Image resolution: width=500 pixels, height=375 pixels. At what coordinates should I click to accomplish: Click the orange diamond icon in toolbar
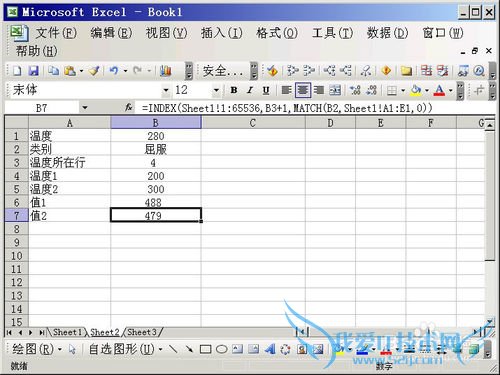point(386,71)
